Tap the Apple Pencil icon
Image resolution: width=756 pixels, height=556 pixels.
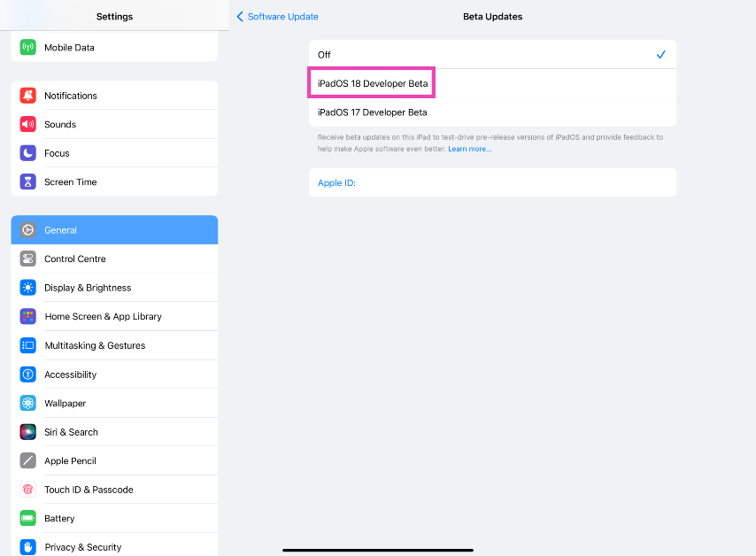click(28, 461)
